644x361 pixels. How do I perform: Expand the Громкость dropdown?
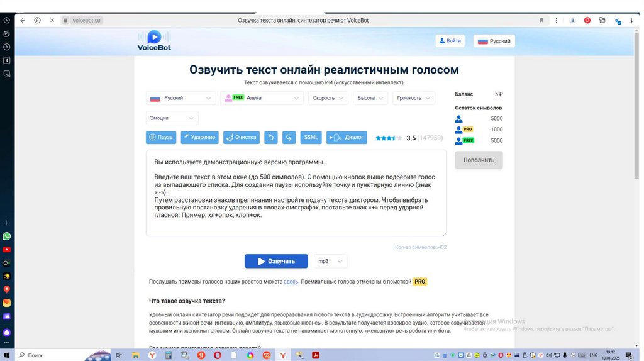(413, 98)
